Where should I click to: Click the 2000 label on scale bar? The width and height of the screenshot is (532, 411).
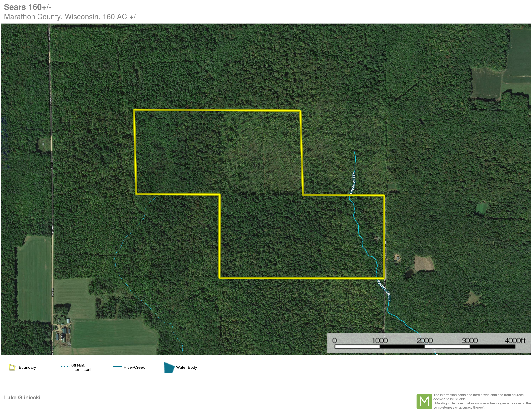pos(425,340)
